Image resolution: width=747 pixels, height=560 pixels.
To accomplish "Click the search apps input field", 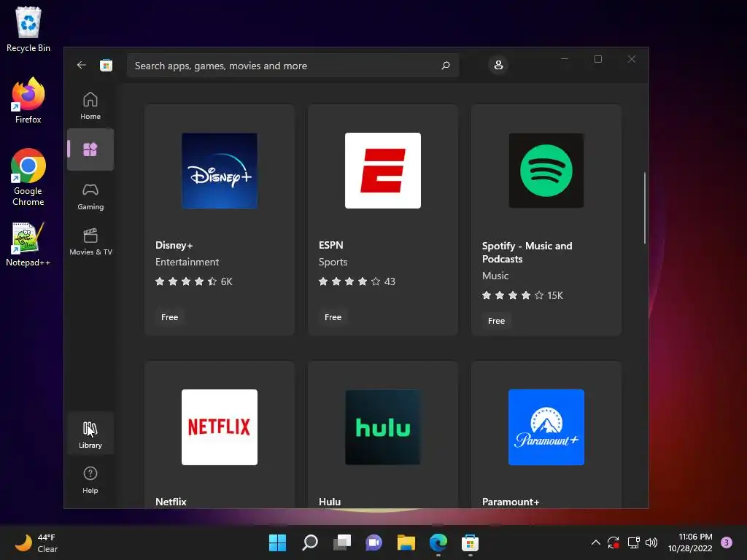I will [293, 65].
